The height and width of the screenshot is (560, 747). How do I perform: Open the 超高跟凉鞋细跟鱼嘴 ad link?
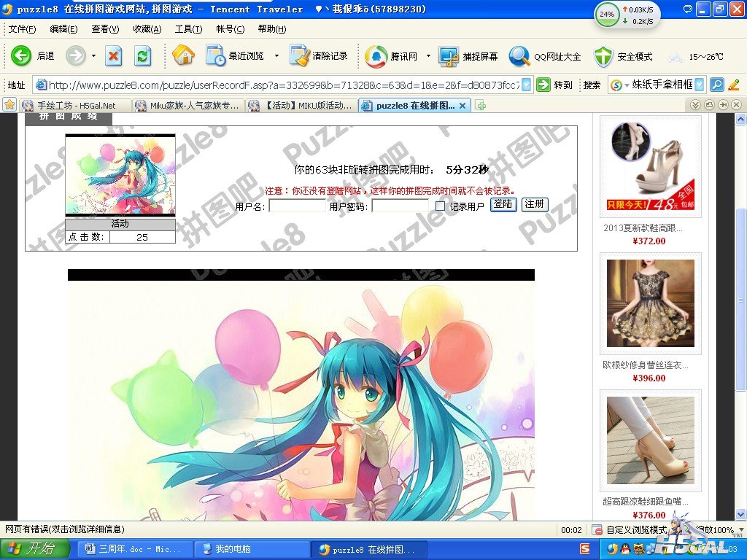(646, 502)
